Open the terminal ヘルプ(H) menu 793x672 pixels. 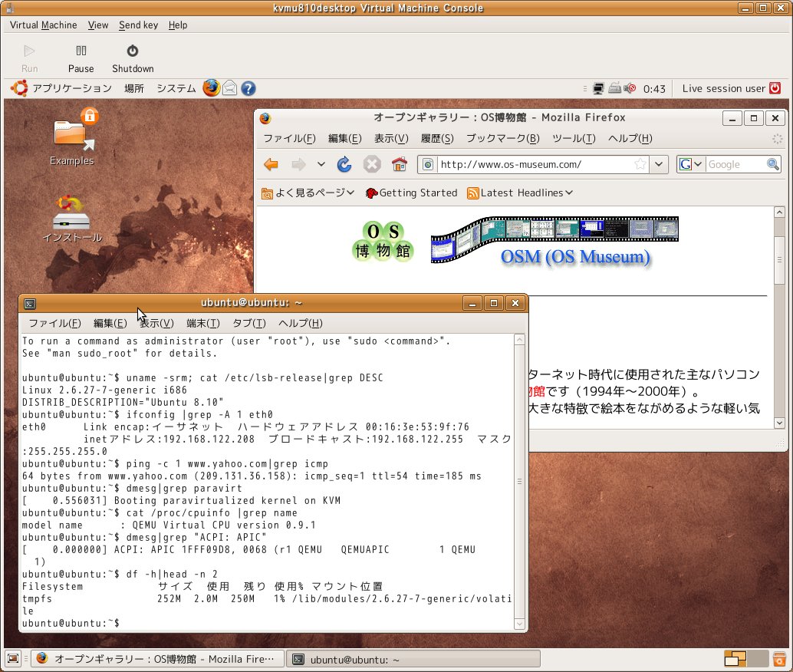click(x=301, y=323)
